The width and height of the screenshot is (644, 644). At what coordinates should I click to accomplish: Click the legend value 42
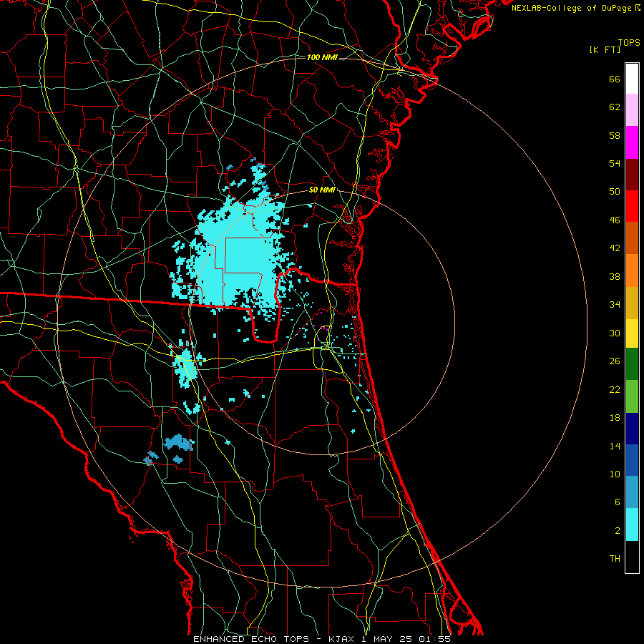[x=615, y=248]
